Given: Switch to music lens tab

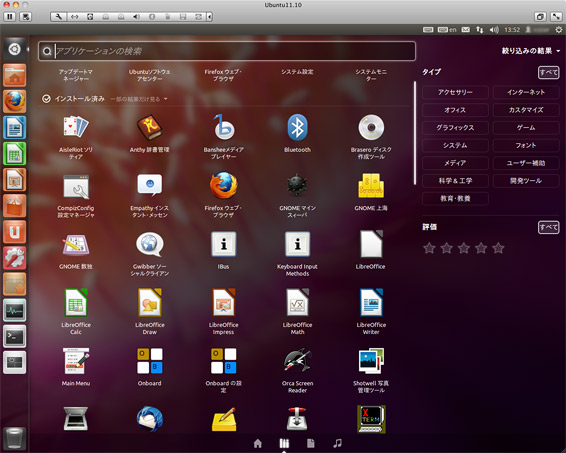Looking at the screenshot, I should click(337, 443).
